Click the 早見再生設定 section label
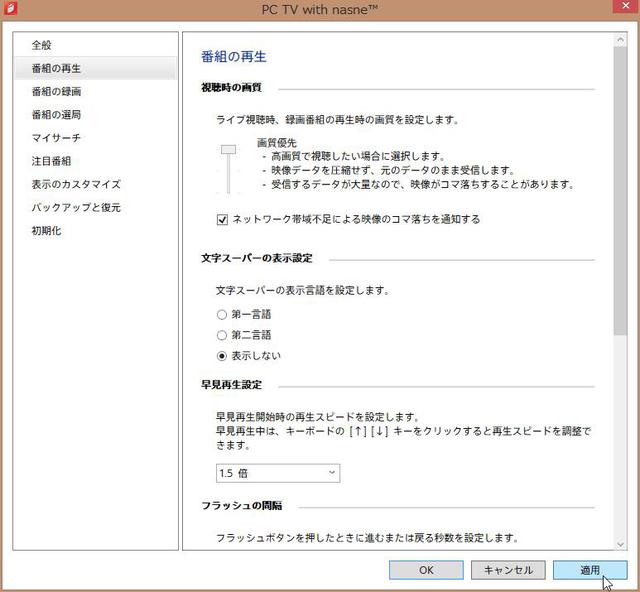The image size is (640, 592). click(x=231, y=385)
